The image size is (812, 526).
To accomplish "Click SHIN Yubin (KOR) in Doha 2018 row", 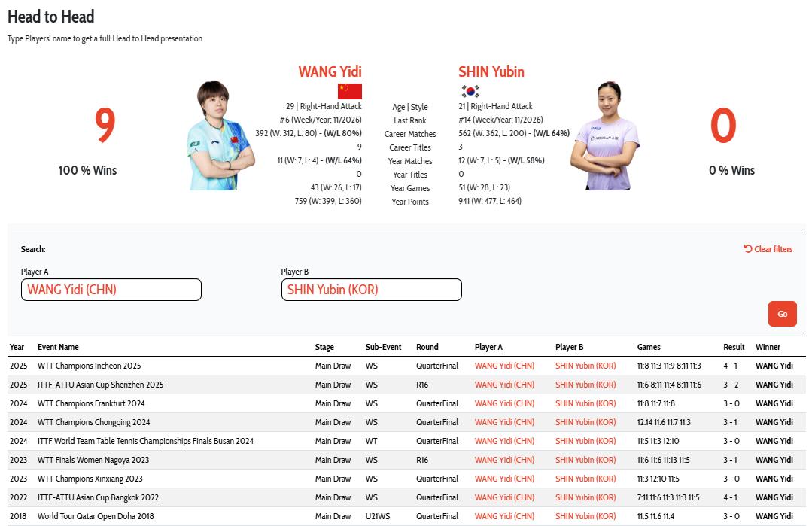I will tap(585, 516).
